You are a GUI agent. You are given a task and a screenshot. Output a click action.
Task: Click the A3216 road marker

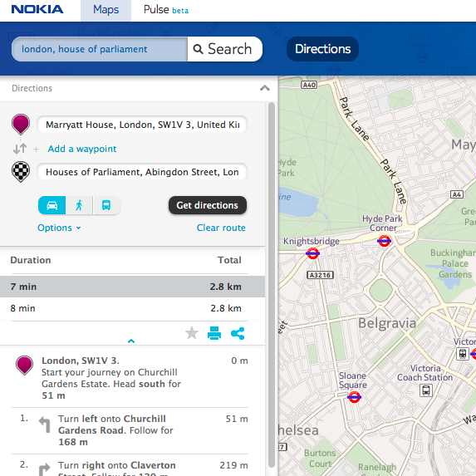tap(321, 275)
